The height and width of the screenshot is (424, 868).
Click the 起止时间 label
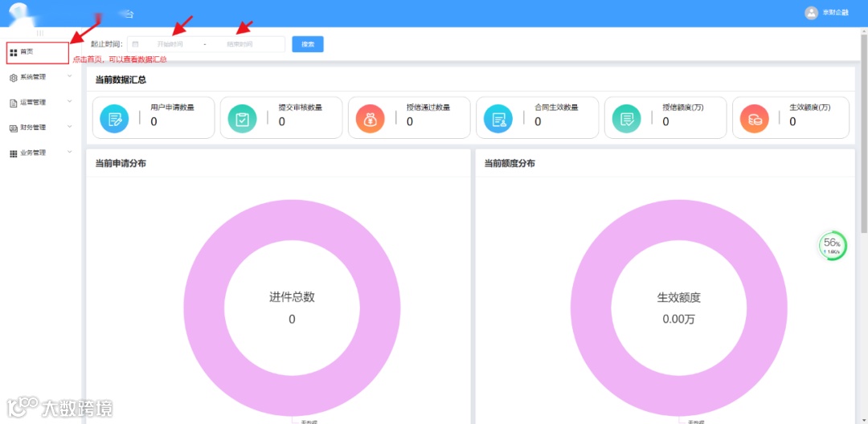[106, 44]
